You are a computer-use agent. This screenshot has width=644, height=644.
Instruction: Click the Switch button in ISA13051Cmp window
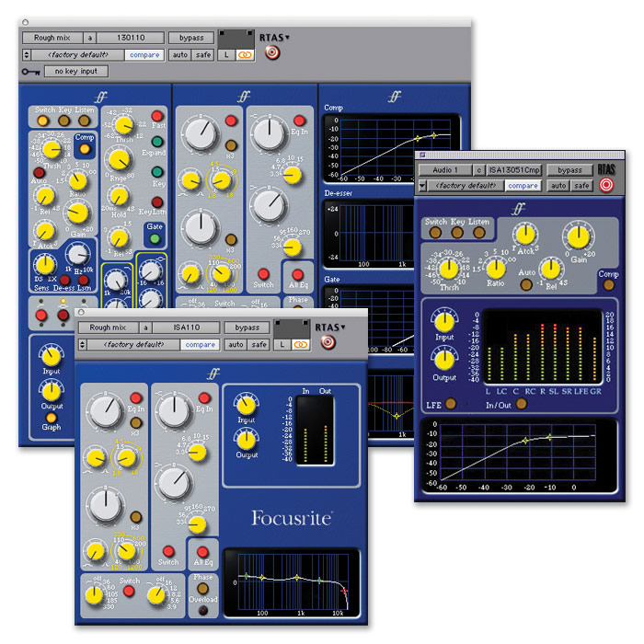[435, 233]
